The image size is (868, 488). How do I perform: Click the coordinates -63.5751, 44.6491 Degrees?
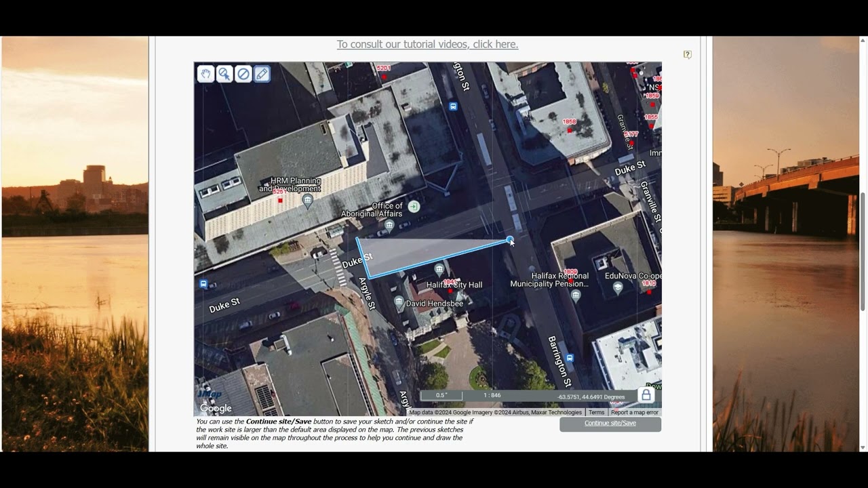point(591,397)
